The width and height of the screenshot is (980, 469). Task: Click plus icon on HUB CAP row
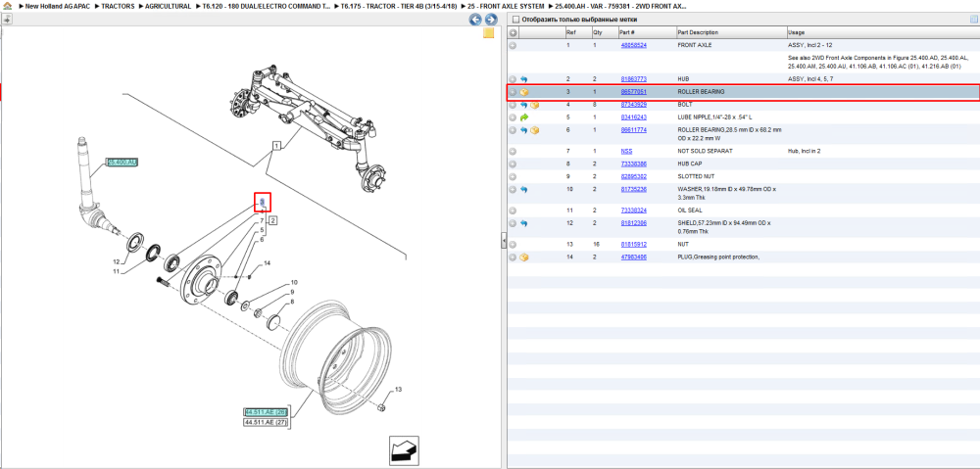[x=513, y=164]
